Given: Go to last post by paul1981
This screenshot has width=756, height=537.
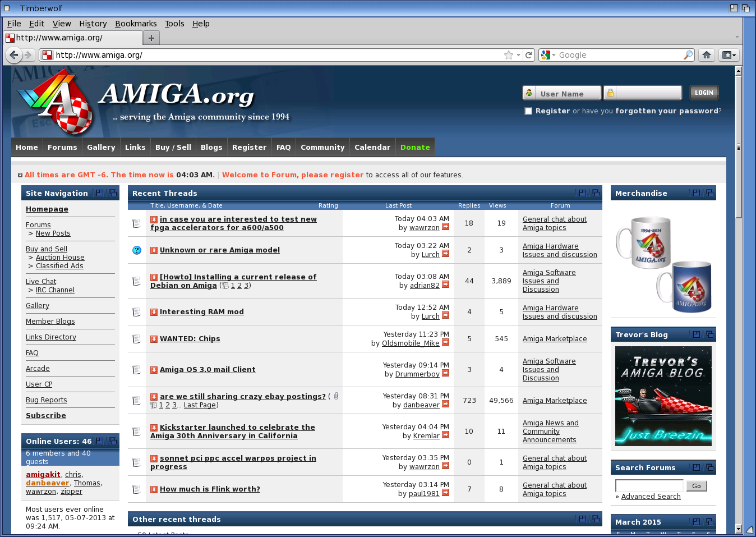Looking at the screenshot, I should tap(445, 493).
